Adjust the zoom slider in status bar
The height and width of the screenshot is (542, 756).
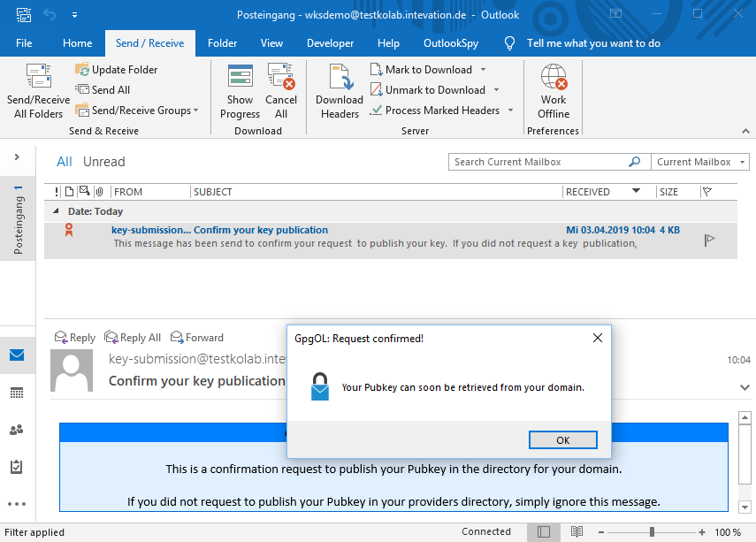tap(652, 532)
